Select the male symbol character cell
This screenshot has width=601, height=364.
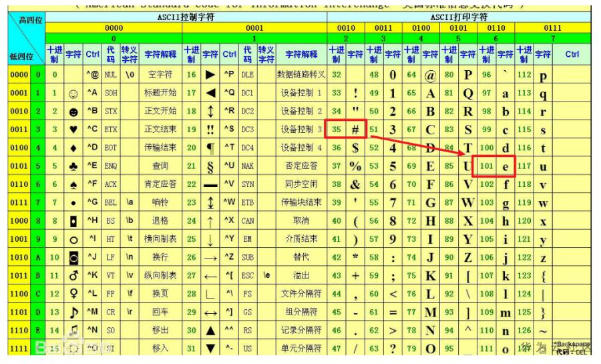click(73, 275)
